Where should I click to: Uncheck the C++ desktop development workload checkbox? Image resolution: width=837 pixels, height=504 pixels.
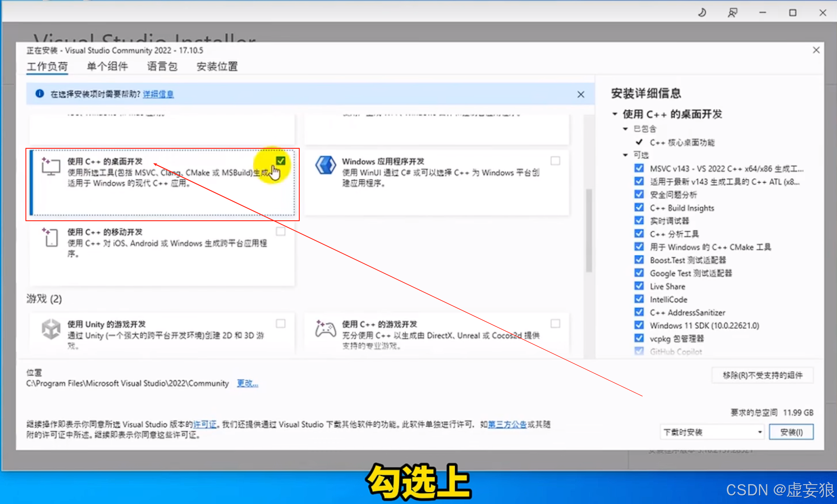click(281, 161)
